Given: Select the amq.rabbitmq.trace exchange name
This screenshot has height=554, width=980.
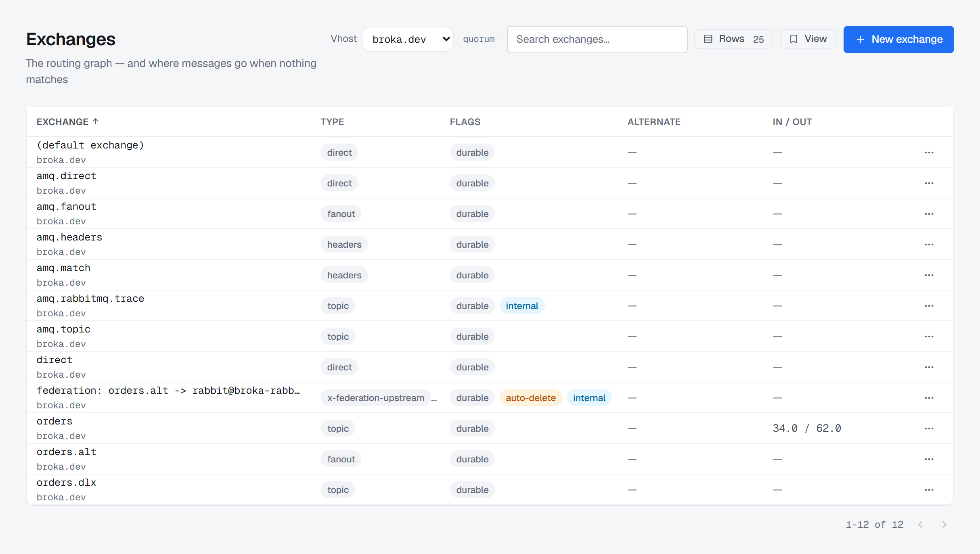Looking at the screenshot, I should 90,299.
